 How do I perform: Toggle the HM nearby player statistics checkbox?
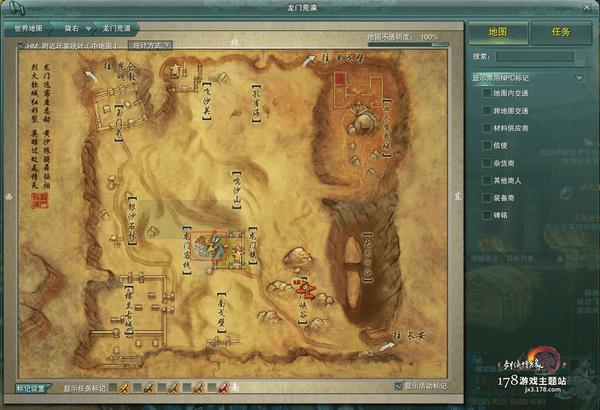coord(21,46)
